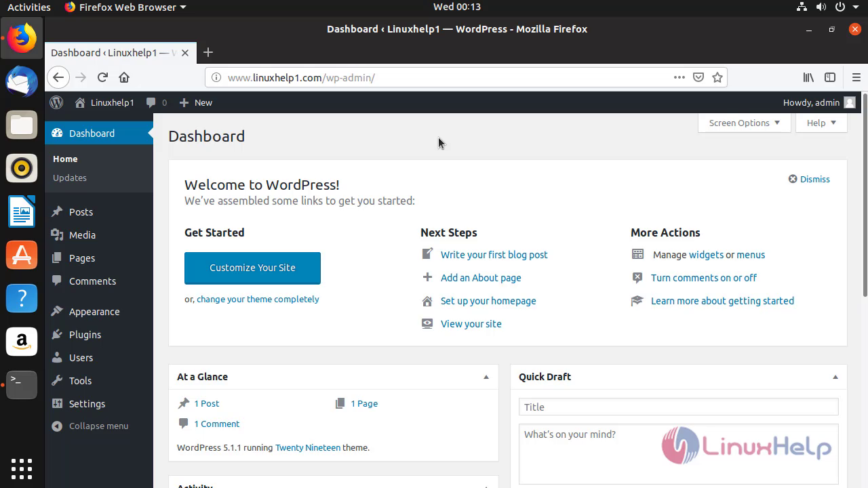Click the What's on your mind textarea
This screenshot has height=488, width=868.
[x=679, y=454]
